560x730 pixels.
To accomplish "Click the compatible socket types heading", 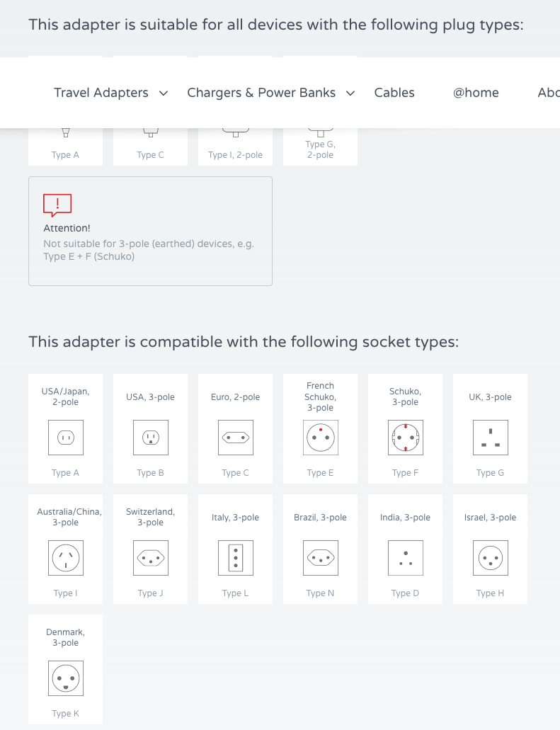I will [x=244, y=342].
